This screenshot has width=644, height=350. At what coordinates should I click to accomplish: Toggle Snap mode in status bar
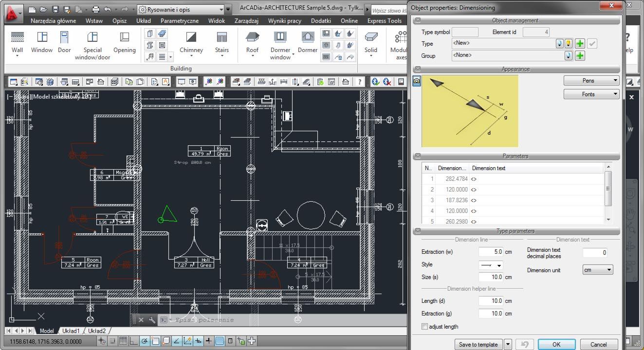click(112, 341)
